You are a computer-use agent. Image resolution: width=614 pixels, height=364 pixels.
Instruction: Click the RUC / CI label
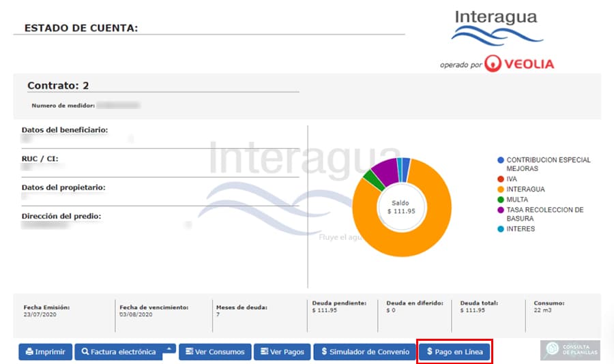40,159
